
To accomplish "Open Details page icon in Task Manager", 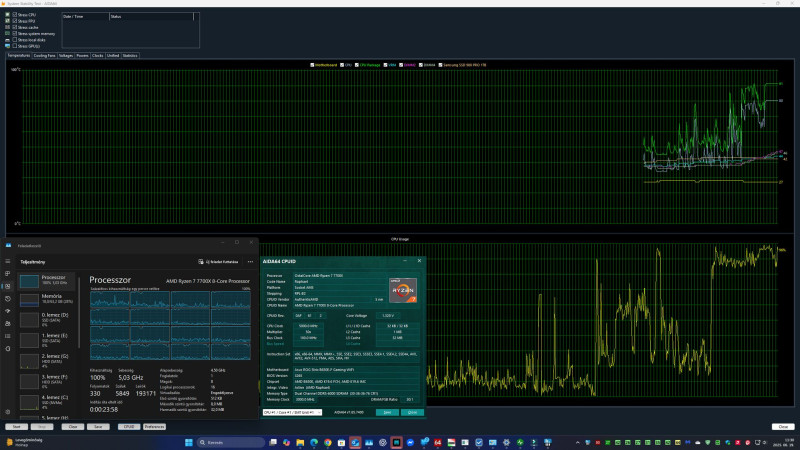I will (8, 336).
